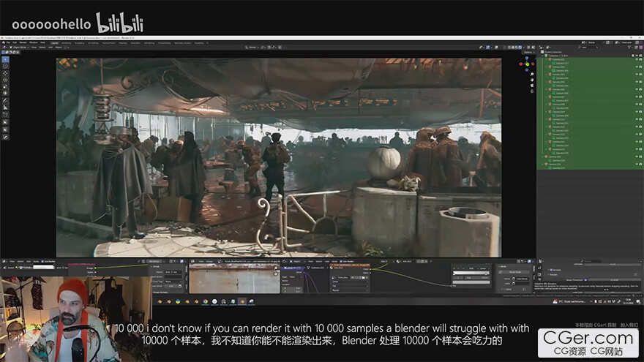Click the Noise Threshold slider in properties
This screenshot has width=644, height=362.
click(x=614, y=280)
